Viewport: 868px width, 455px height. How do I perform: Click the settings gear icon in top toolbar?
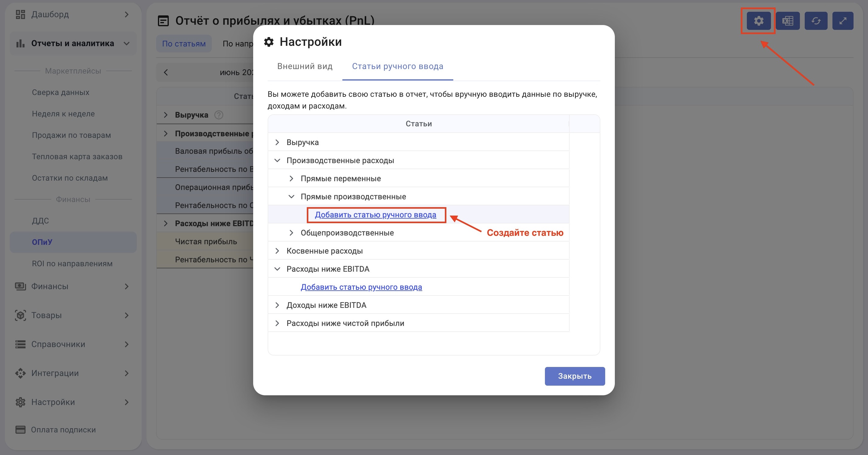758,21
